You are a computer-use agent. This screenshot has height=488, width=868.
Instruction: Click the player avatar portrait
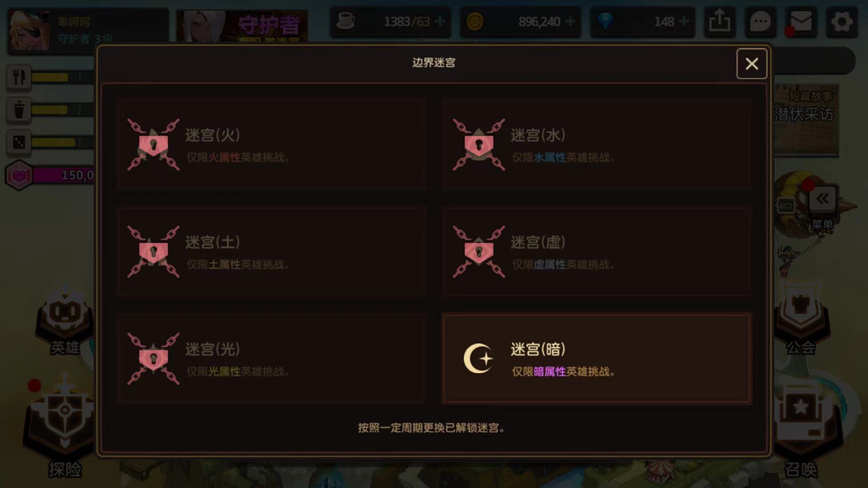point(29,30)
